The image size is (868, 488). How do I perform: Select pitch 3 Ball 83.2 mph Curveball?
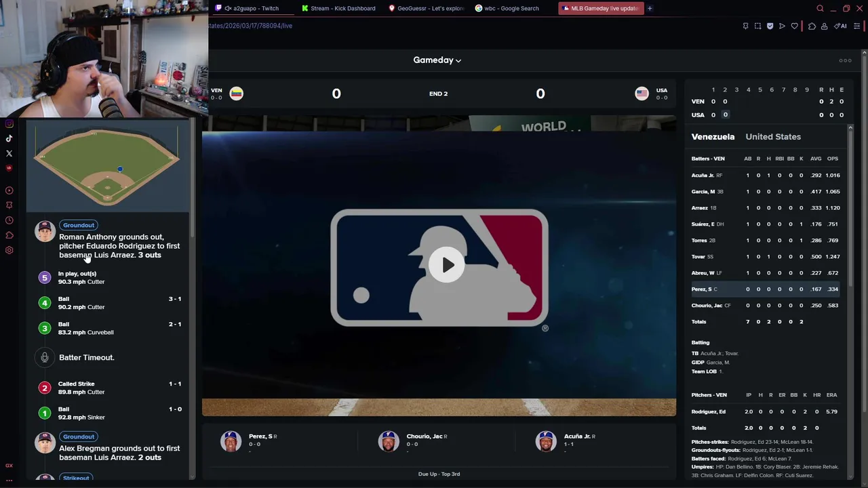tap(110, 328)
